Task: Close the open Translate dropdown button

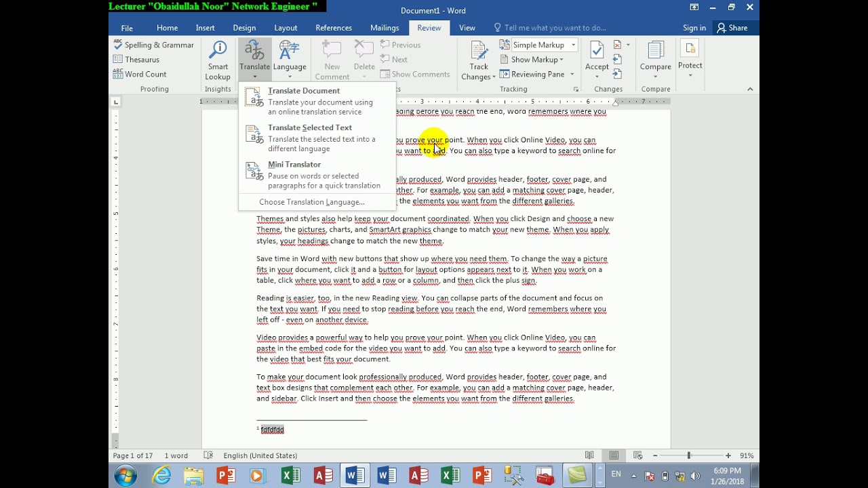Action: click(x=255, y=60)
